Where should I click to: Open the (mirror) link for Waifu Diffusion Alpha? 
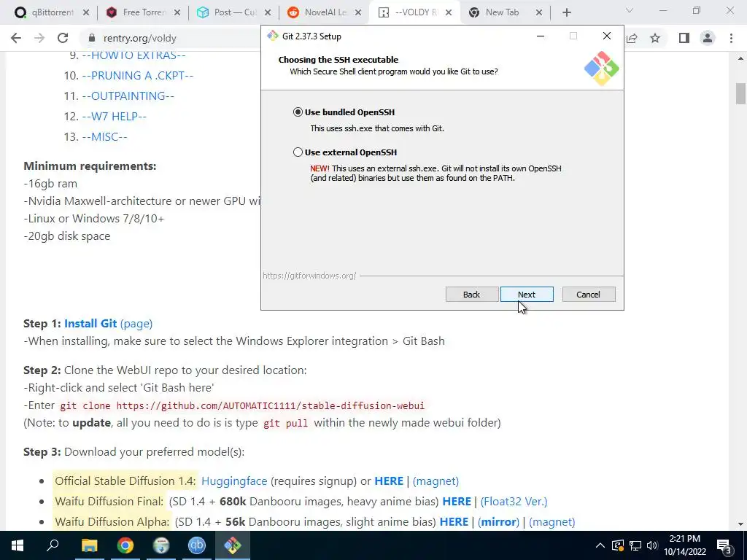click(498, 522)
